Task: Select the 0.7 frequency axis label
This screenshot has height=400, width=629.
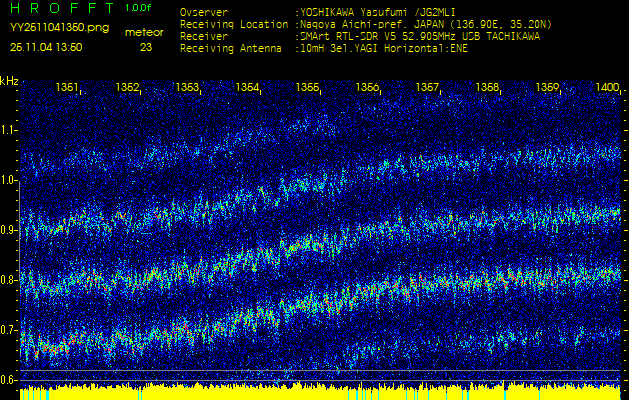Action: 9,330
